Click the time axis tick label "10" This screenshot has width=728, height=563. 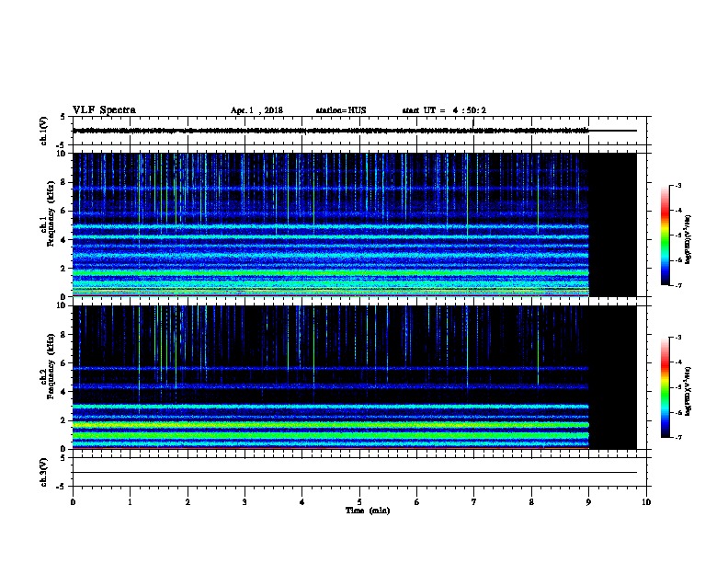coord(646,502)
